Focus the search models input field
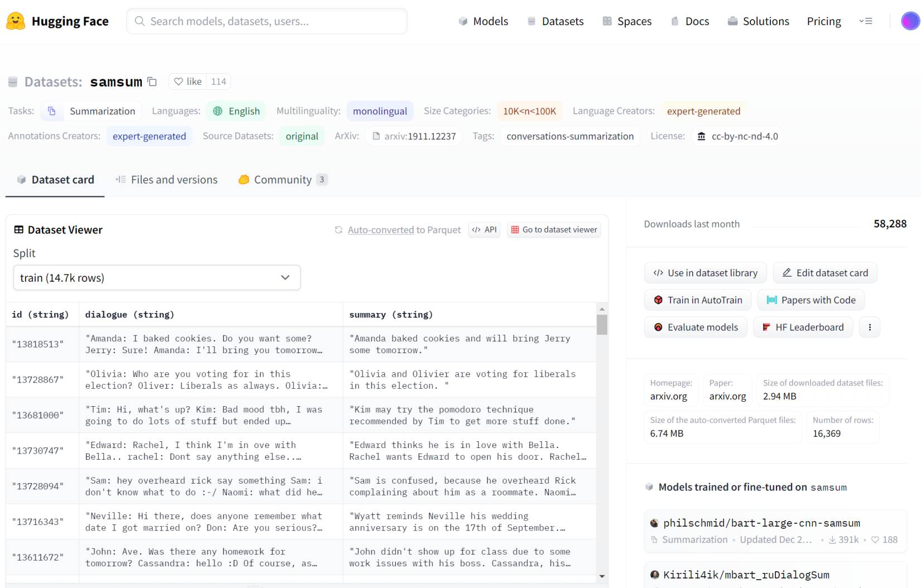This screenshot has width=921, height=588. [x=267, y=21]
